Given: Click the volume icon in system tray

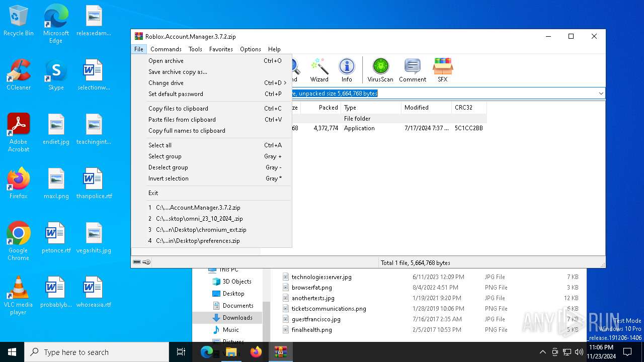Looking at the screenshot, I should (x=579, y=352).
